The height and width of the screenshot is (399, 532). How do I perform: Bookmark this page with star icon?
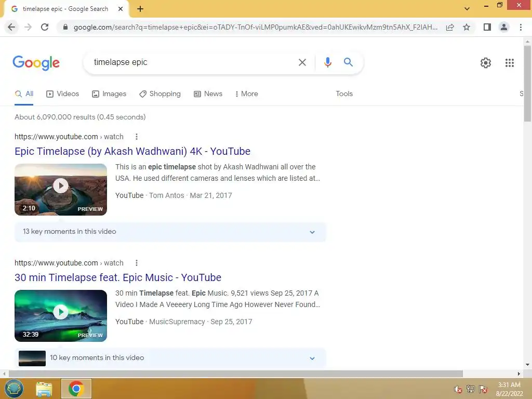click(467, 27)
